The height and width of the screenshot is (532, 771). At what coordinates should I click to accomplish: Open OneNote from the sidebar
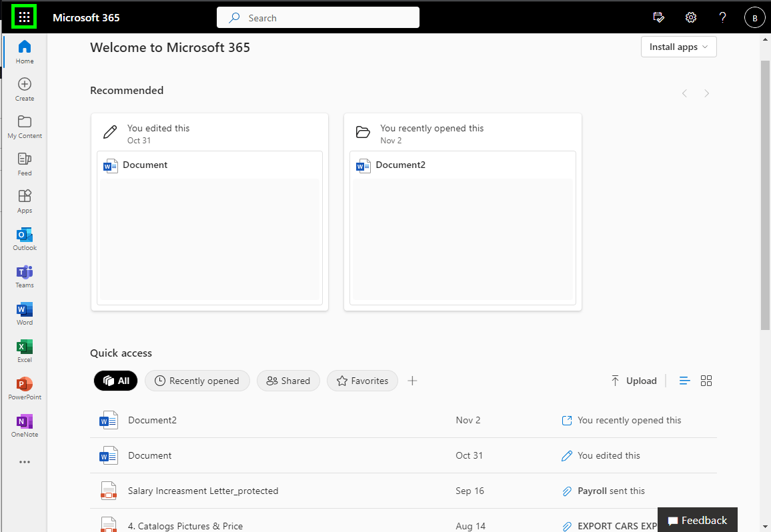tap(24, 425)
